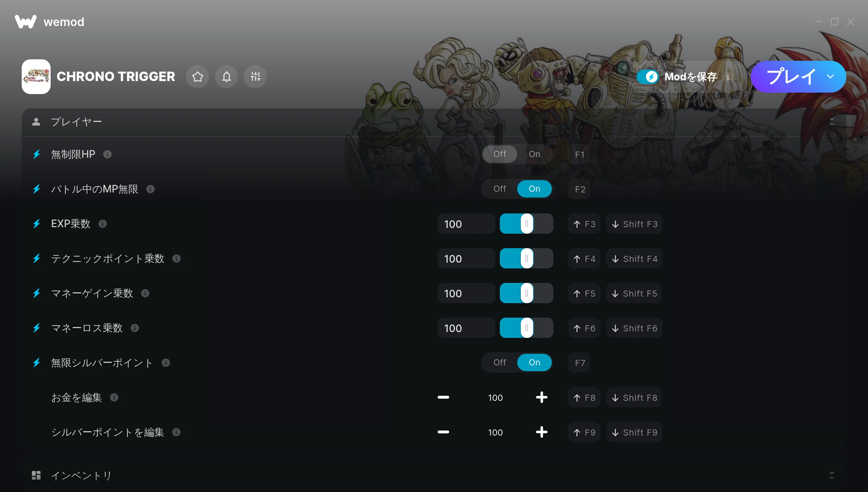Image resolution: width=868 pixels, height=492 pixels.
Task: Click the favorite star icon
Action: point(197,77)
